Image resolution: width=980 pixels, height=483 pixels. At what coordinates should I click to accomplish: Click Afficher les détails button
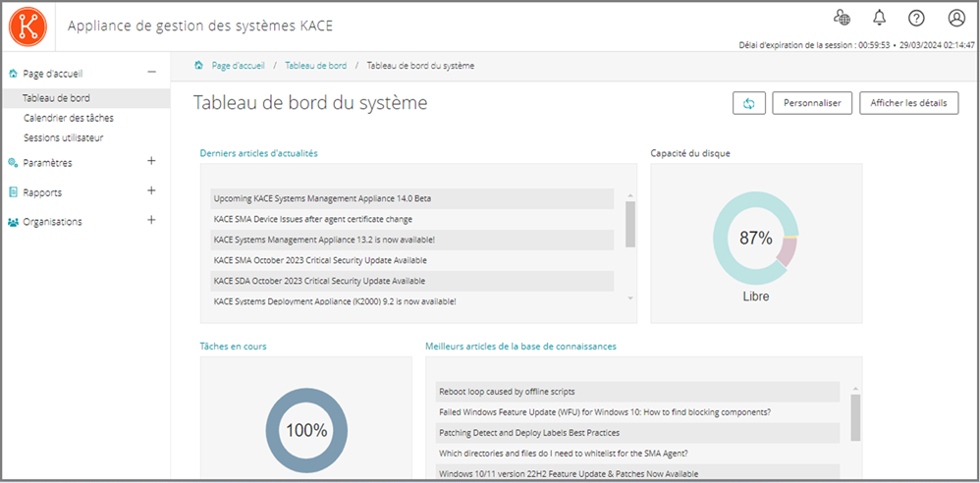pos(909,103)
